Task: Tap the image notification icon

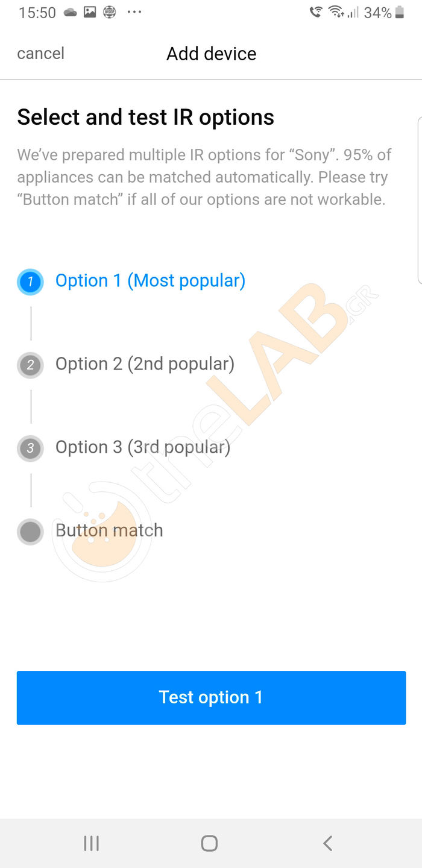Action: 90,12
